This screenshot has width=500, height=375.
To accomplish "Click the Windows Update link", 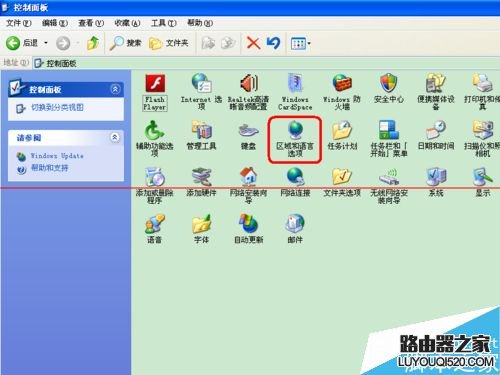I will click(57, 156).
